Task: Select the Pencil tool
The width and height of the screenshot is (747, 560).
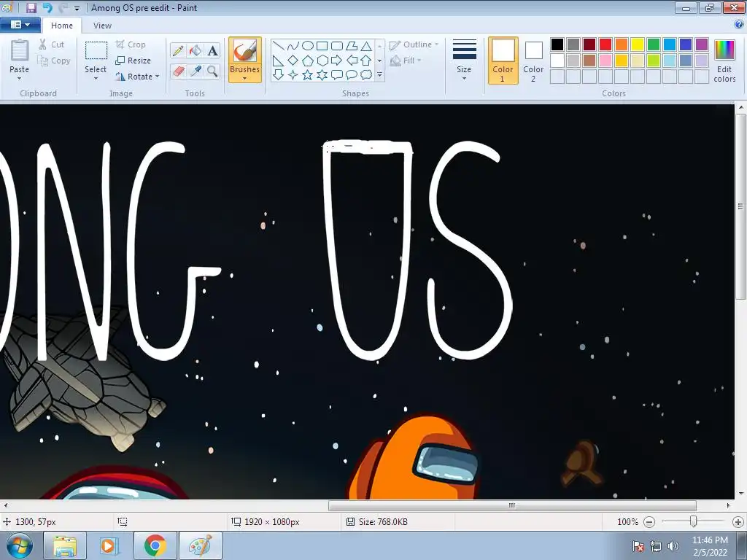Action: coord(178,51)
